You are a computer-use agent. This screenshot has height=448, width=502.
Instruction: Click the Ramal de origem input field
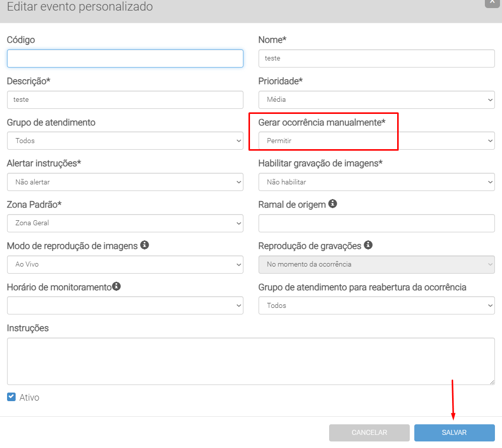click(x=377, y=223)
